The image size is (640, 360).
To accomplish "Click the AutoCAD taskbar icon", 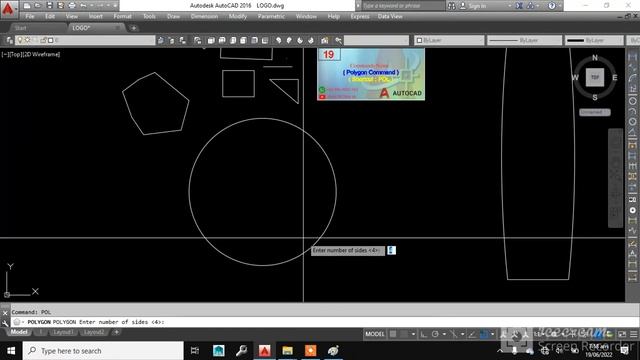I will coord(264,351).
